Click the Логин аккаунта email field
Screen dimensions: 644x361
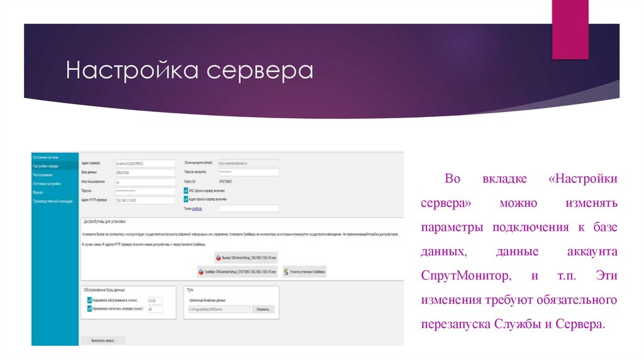pyautogui.click(x=248, y=163)
